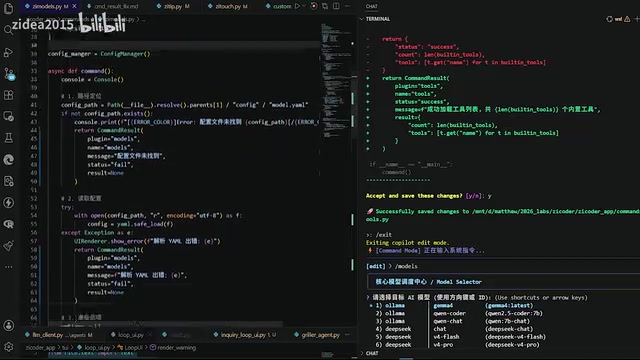This screenshot has height=360, width=640.
Task: Click the rocket icon in activity bar
Action: click(x=9, y=245)
